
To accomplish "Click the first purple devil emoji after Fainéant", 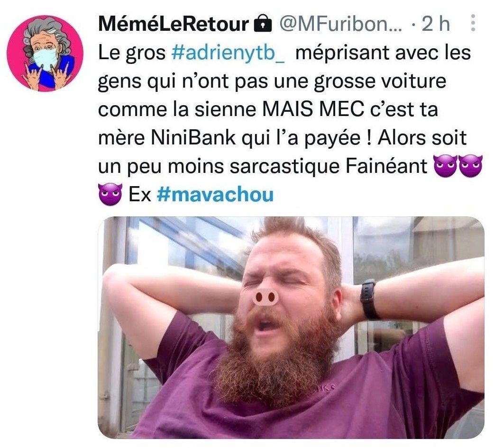I will click(445, 166).
